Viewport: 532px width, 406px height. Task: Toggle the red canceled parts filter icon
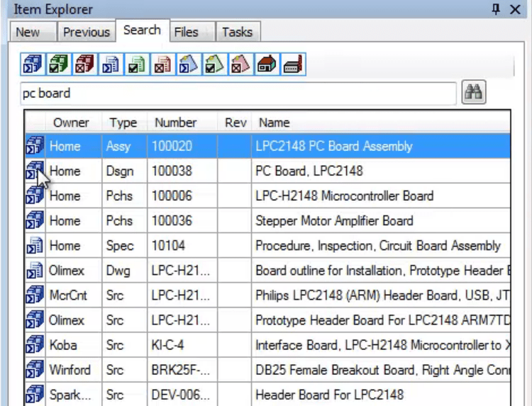coord(85,64)
